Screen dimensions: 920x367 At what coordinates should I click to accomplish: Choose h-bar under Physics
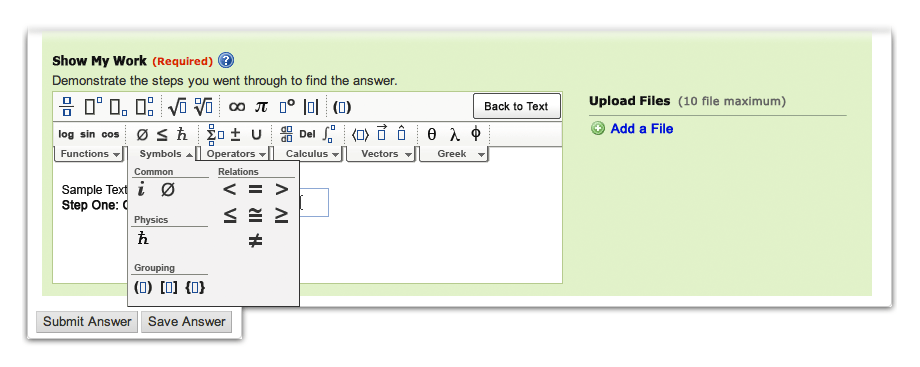[143, 238]
